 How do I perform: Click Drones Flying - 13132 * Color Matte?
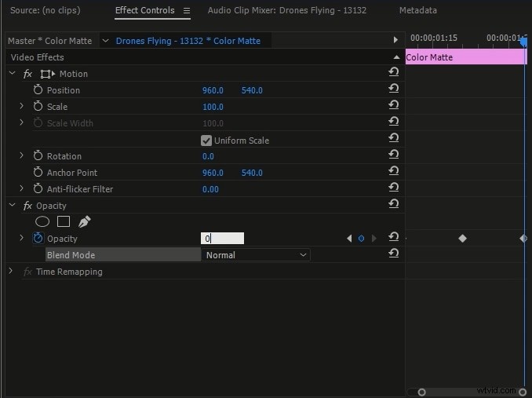coord(188,41)
